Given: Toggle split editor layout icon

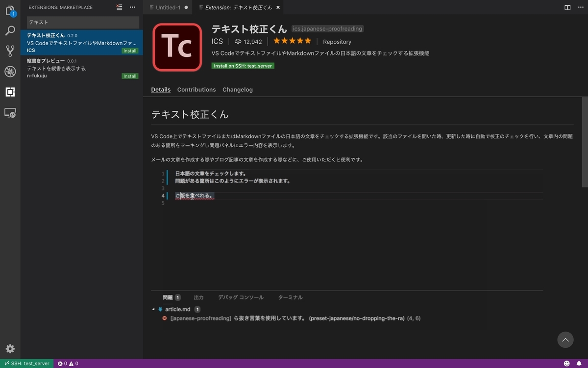Looking at the screenshot, I should click(x=567, y=7).
